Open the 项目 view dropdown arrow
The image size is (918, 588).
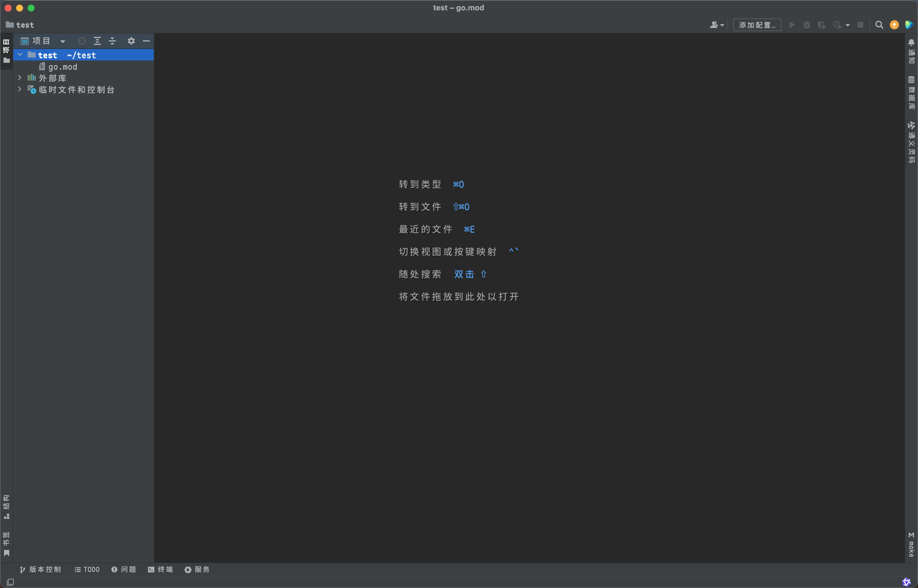(x=62, y=41)
